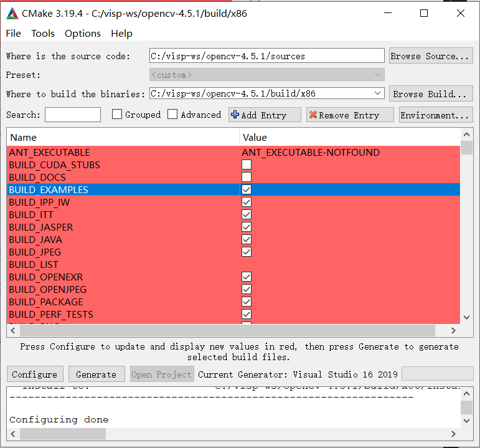Click in the Search input field
This screenshot has height=448, width=480.
[x=73, y=115]
